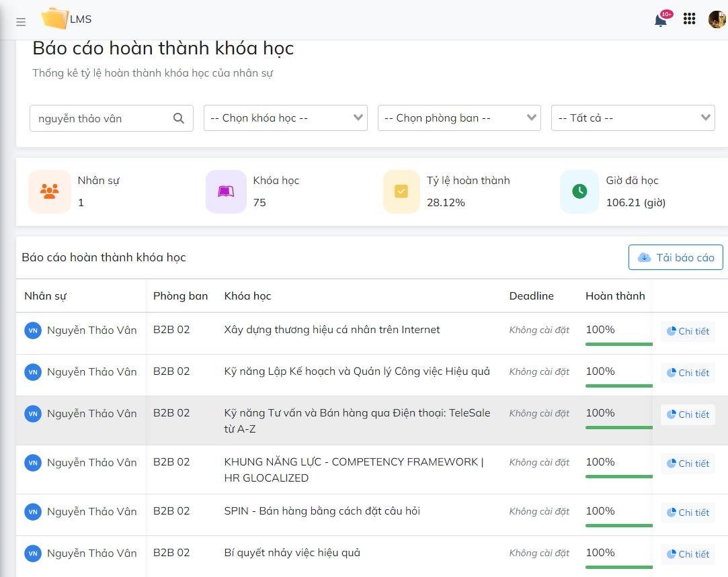Viewport: 728px width, 577px height.
Task: Open the '-- Chọn phòng ban --' dropdown
Action: point(459,118)
